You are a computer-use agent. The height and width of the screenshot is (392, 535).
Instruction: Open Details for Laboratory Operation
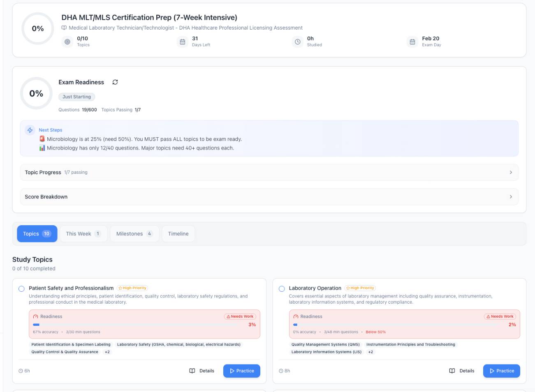click(x=462, y=371)
